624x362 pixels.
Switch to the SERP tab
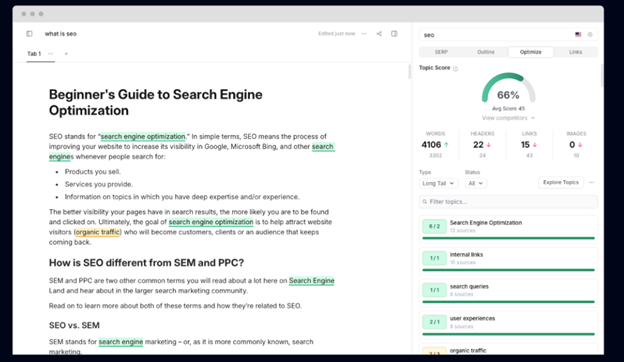pyautogui.click(x=441, y=52)
